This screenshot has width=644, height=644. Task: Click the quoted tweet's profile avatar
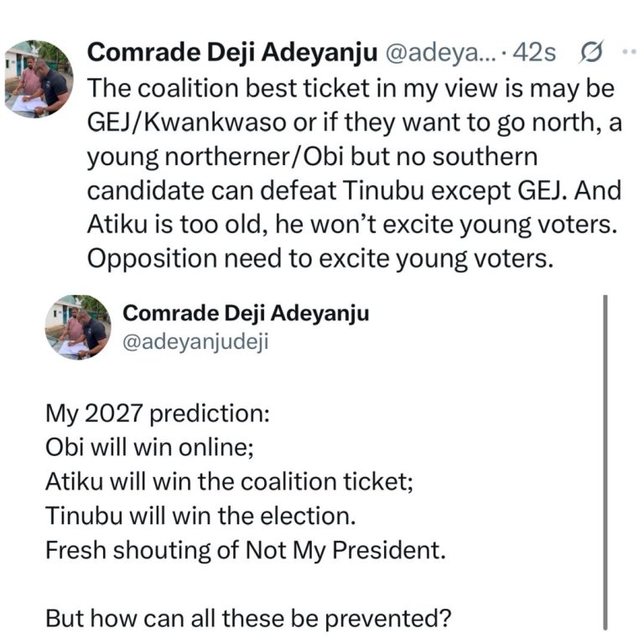pyautogui.click(x=77, y=327)
